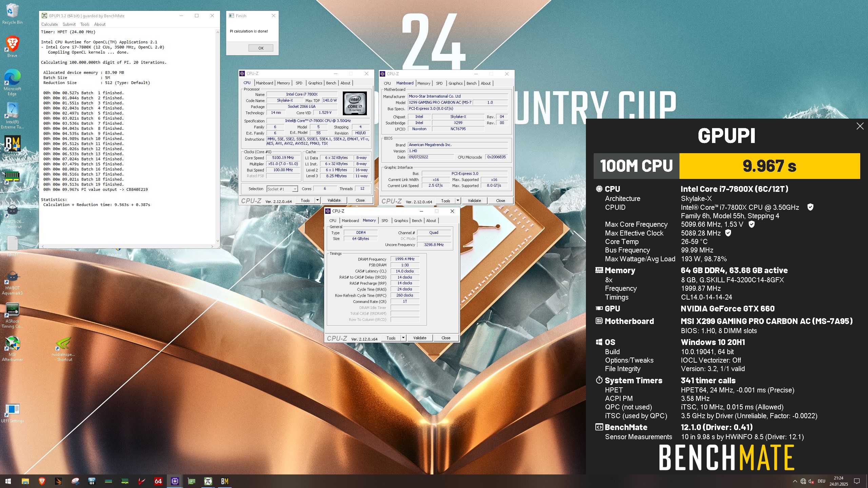Image resolution: width=868 pixels, height=488 pixels.
Task: Open File Explorer from the taskbar
Action: (25, 481)
